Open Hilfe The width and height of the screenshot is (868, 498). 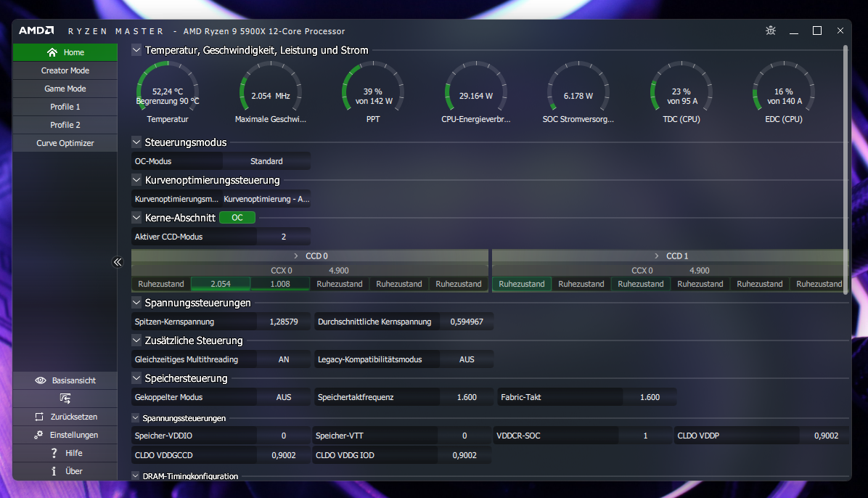65,453
